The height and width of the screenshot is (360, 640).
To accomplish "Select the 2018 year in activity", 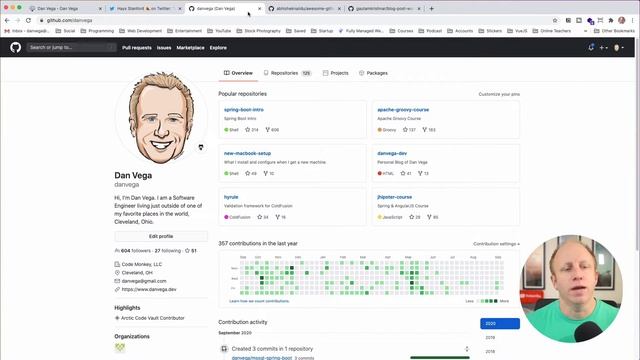I will pos(490,351).
